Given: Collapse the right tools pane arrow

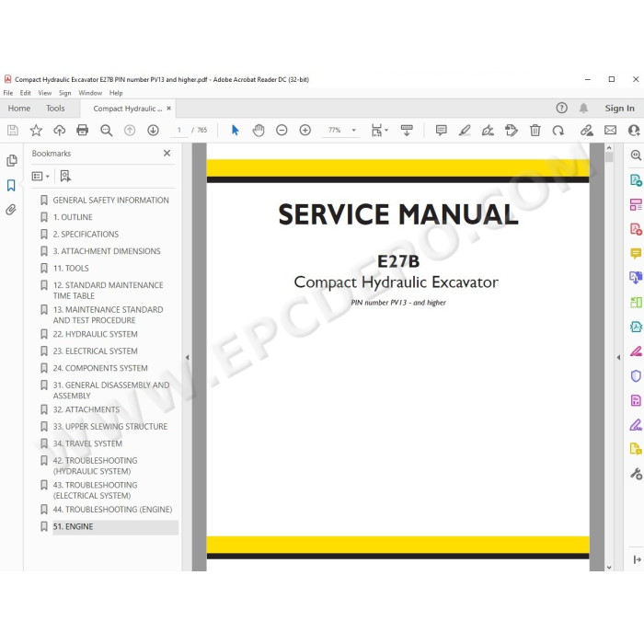Looking at the screenshot, I should tap(618, 357).
